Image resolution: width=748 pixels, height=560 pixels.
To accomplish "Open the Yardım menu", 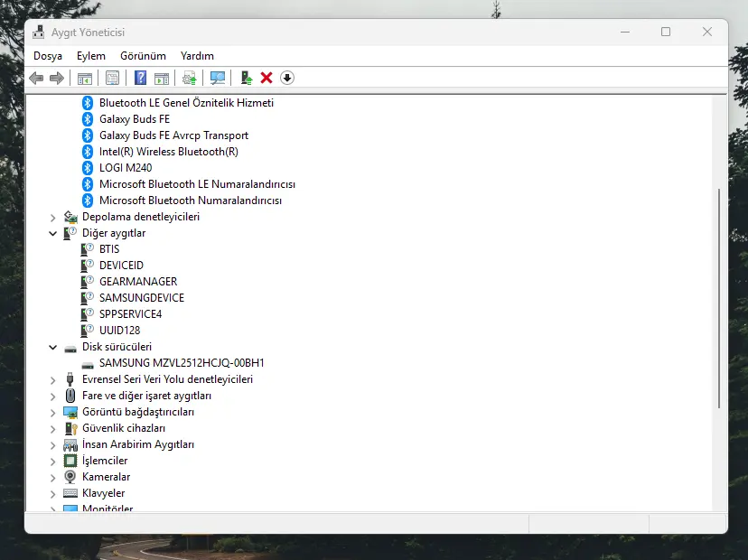I will (x=197, y=56).
